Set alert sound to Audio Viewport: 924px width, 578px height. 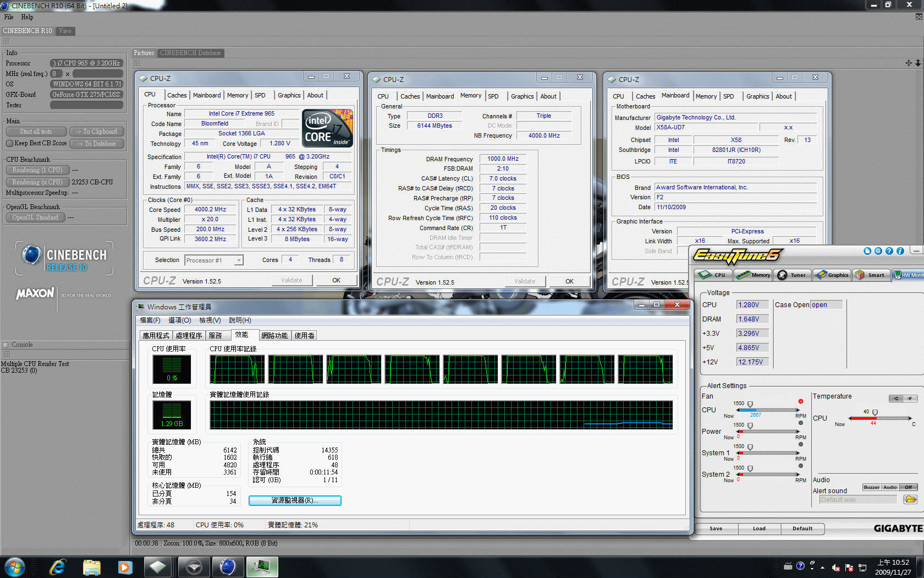890,487
